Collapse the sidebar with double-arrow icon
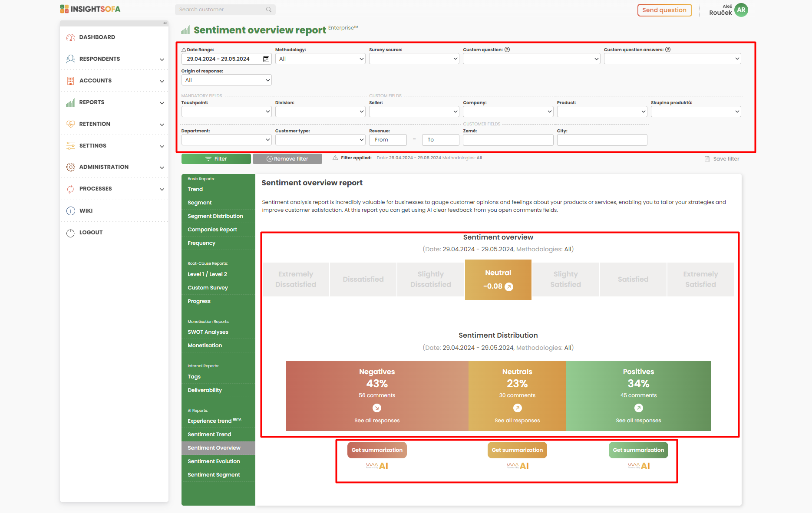Image resolution: width=812 pixels, height=513 pixels. [165, 23]
